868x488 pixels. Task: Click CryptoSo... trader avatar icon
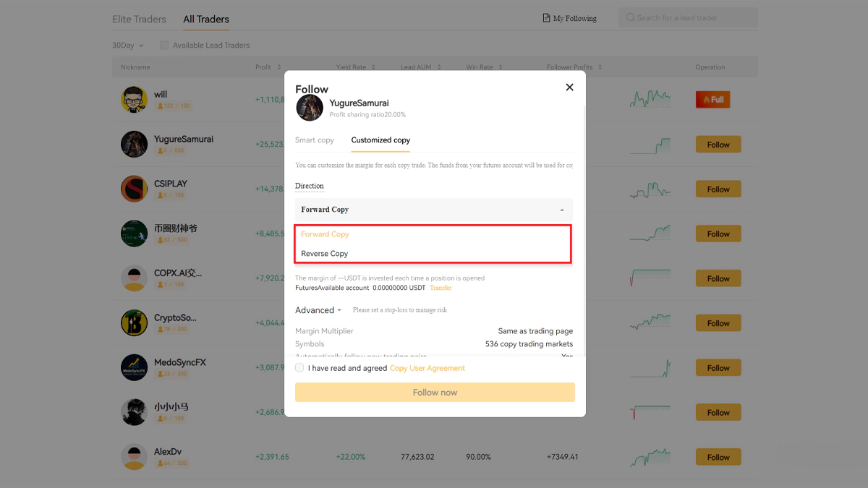click(x=134, y=323)
